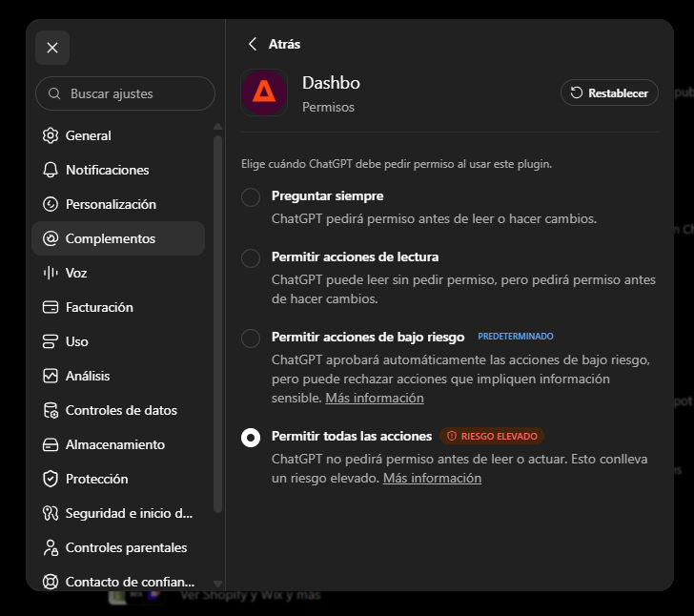
Task: Click the Riesgo elevado warning badge
Action: pos(492,436)
